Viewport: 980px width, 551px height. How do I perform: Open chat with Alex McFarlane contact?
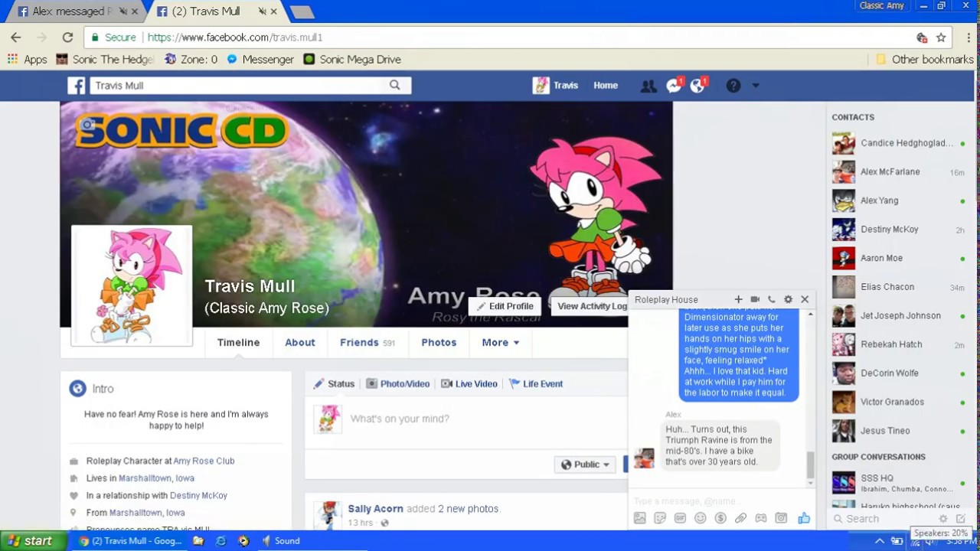pyautogui.click(x=898, y=172)
